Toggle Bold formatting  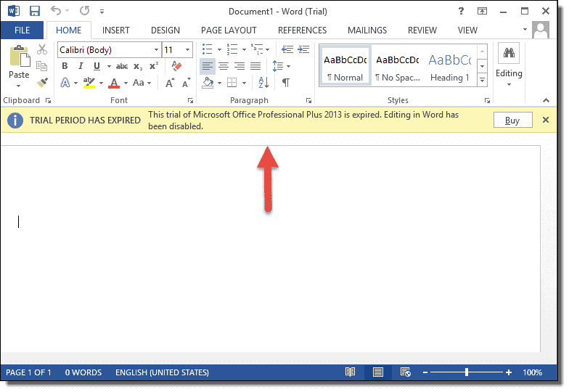click(x=65, y=66)
